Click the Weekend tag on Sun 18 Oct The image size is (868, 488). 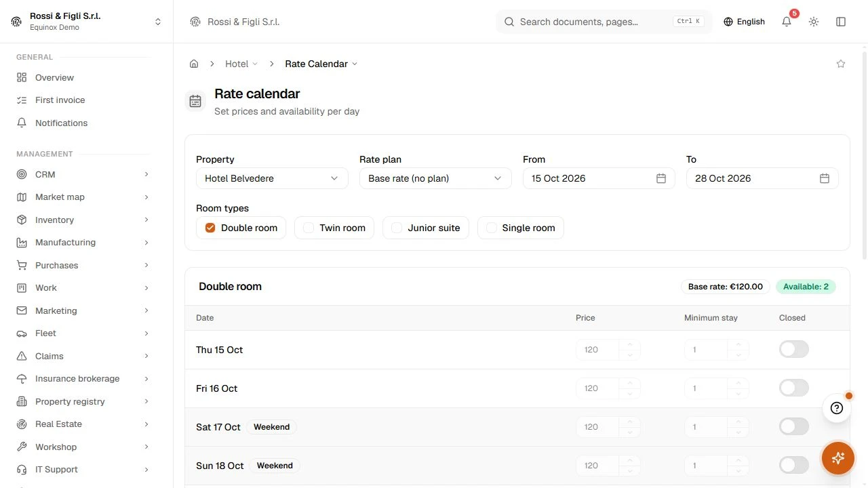click(x=275, y=466)
